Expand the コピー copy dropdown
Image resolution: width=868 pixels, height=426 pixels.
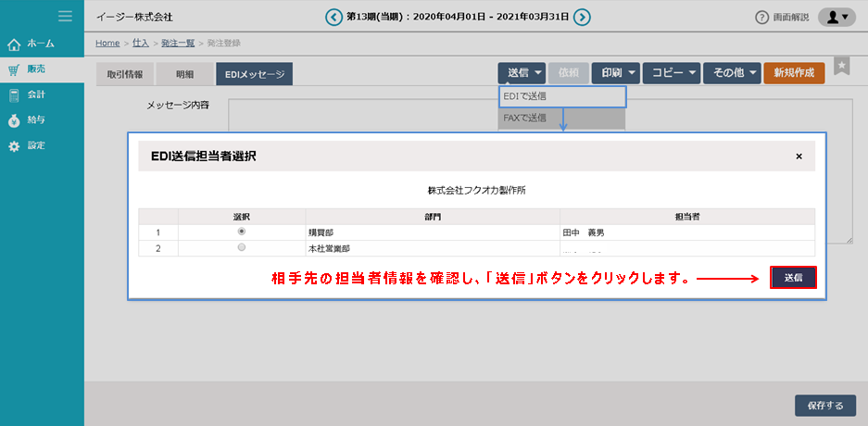click(x=672, y=73)
